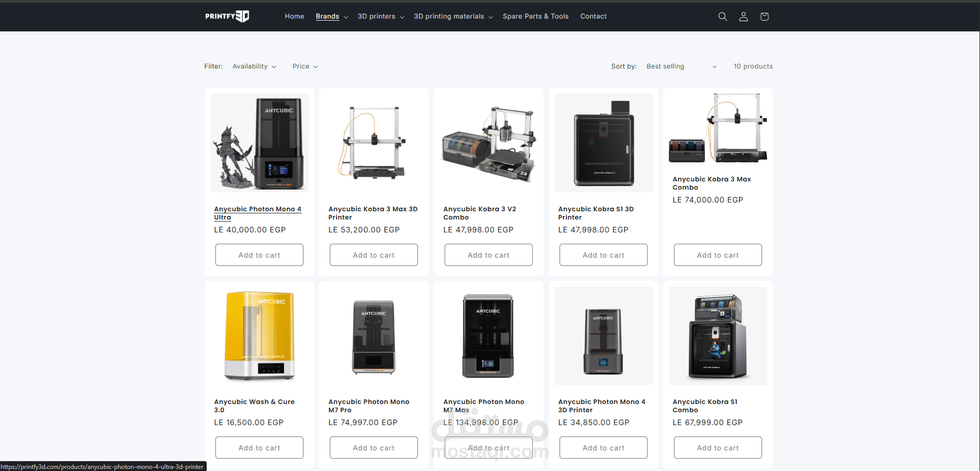Open Anycubic Kobra S1 Combo link
This screenshot has height=471, width=980.
pos(705,406)
